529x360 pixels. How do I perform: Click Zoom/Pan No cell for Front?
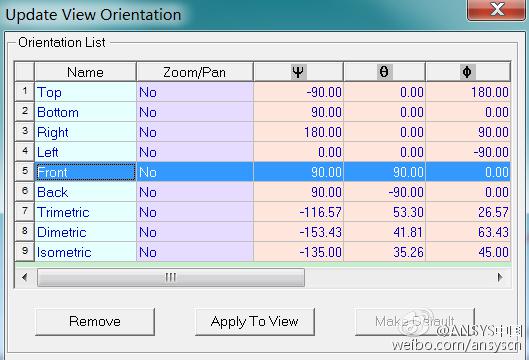tap(195, 172)
